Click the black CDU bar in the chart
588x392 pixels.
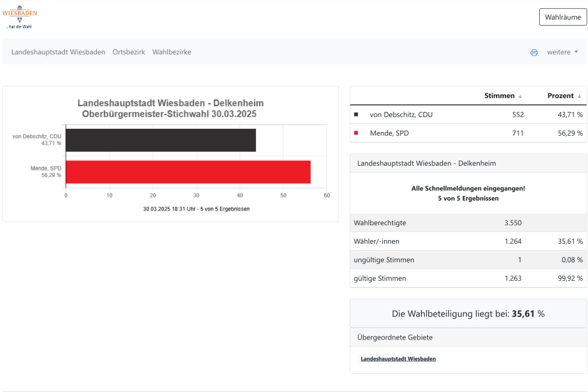(160, 140)
